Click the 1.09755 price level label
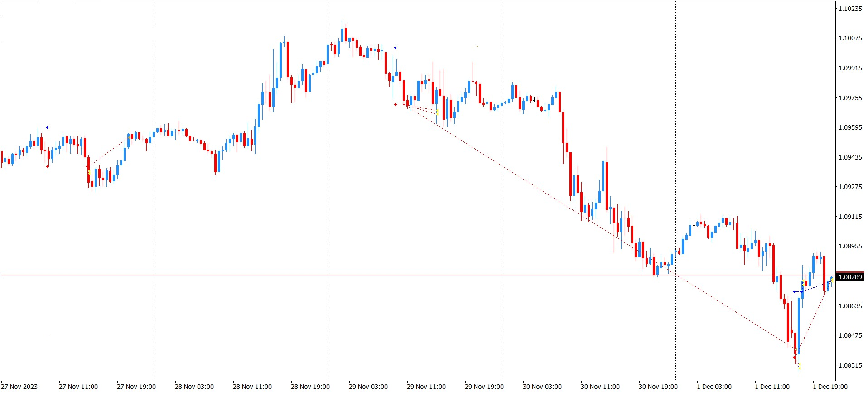Screen dimensions: 868x393 click(x=850, y=98)
